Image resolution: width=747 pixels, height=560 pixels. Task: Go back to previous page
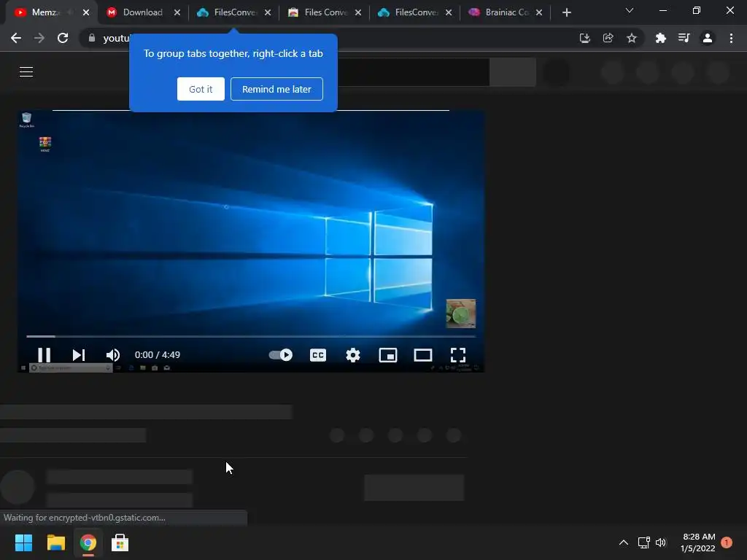click(16, 38)
